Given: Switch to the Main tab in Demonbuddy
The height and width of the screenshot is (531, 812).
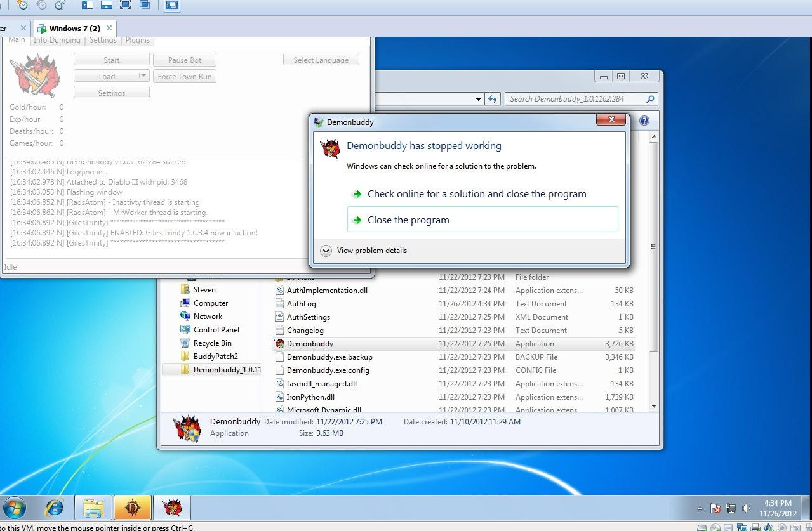Looking at the screenshot, I should [x=17, y=39].
